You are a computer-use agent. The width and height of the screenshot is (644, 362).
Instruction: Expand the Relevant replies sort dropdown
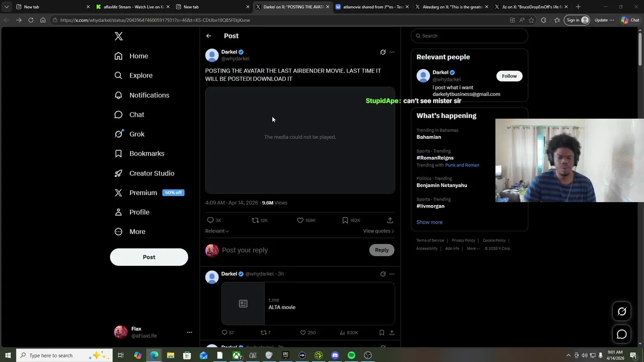[x=217, y=231]
